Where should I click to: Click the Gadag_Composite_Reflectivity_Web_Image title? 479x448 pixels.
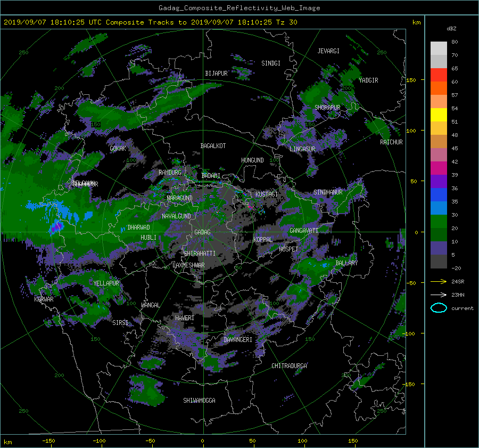point(239,8)
